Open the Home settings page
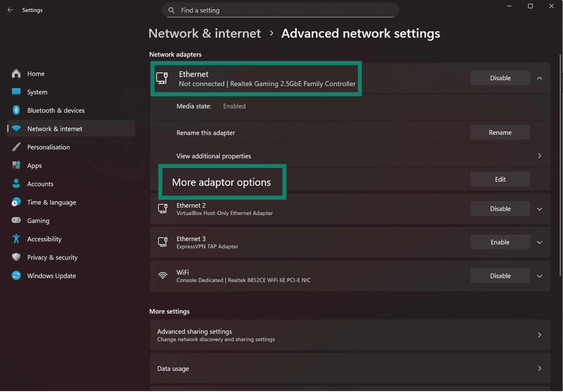 click(x=36, y=73)
